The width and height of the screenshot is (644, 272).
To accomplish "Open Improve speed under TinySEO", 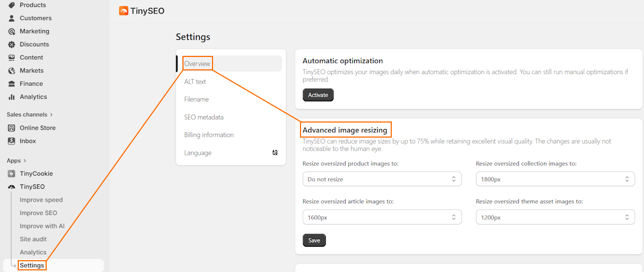I will (41, 200).
